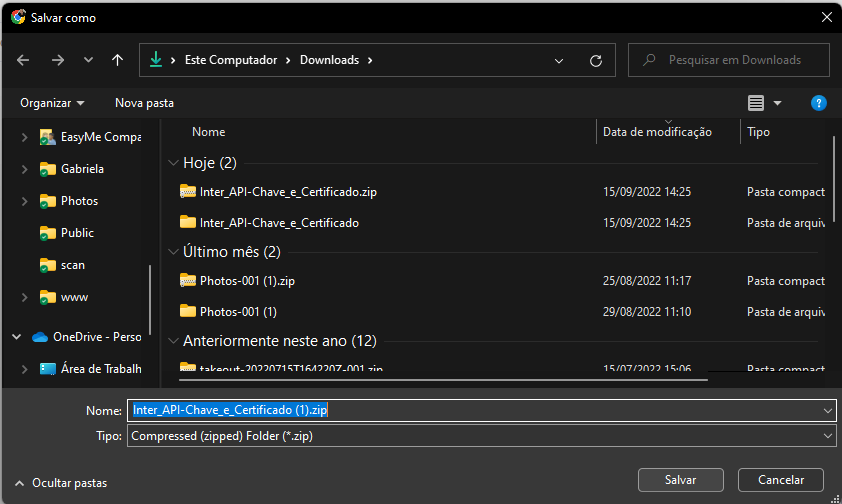
Task: Click Ocultar pastas to hide folders
Action: pyautogui.click(x=60, y=483)
